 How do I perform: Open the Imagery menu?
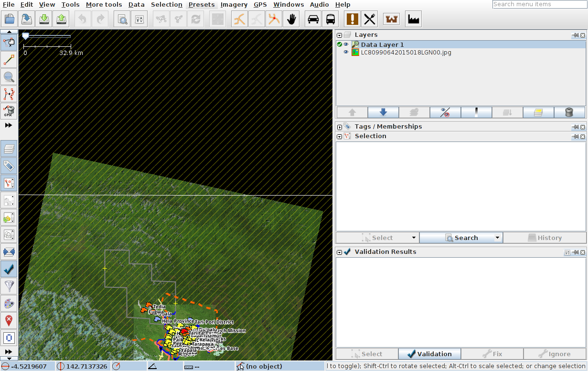tap(234, 5)
